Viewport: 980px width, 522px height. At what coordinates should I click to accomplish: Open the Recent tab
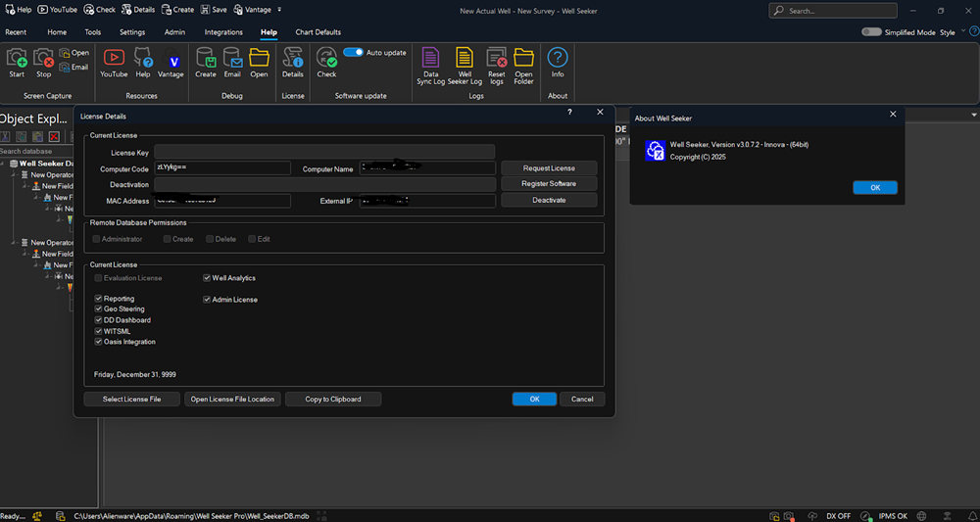click(x=17, y=32)
